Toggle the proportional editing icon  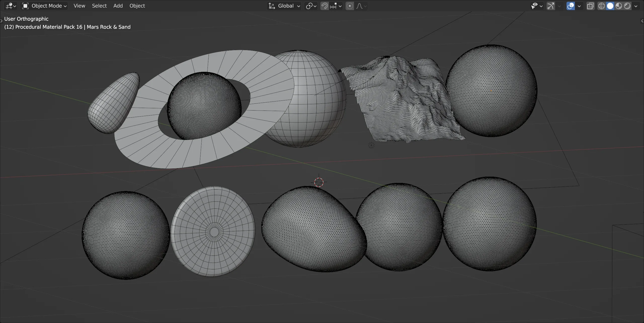pos(349,5)
